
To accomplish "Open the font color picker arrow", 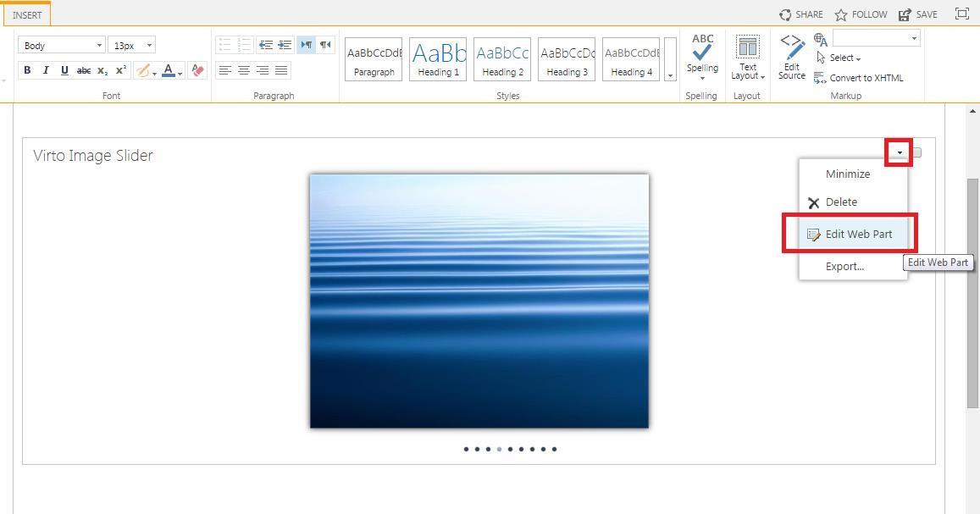I will pyautogui.click(x=180, y=73).
